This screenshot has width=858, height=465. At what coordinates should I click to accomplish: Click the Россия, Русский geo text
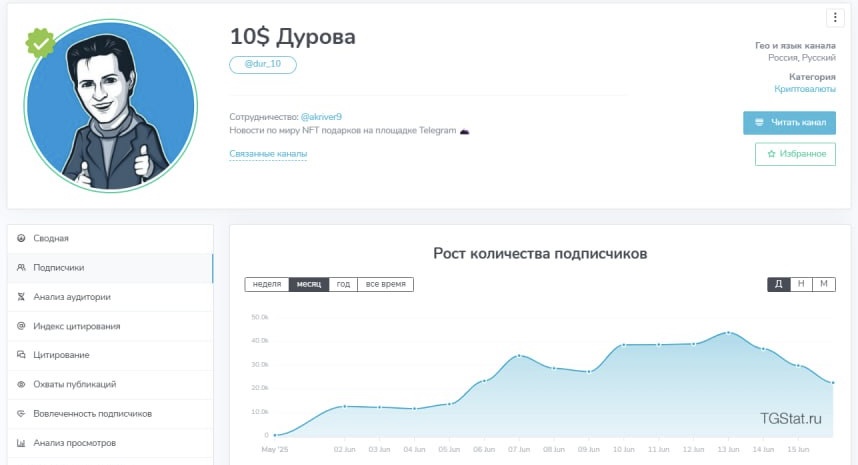pyautogui.click(x=802, y=58)
